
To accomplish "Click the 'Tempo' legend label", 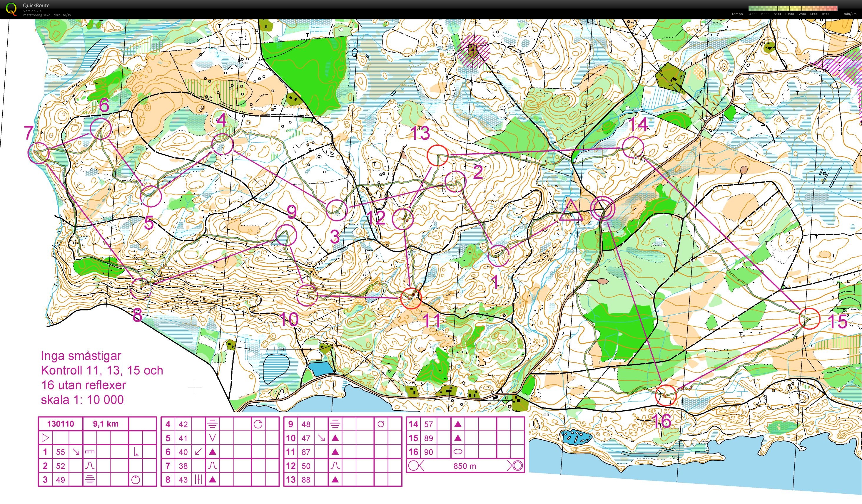I will tap(737, 14).
